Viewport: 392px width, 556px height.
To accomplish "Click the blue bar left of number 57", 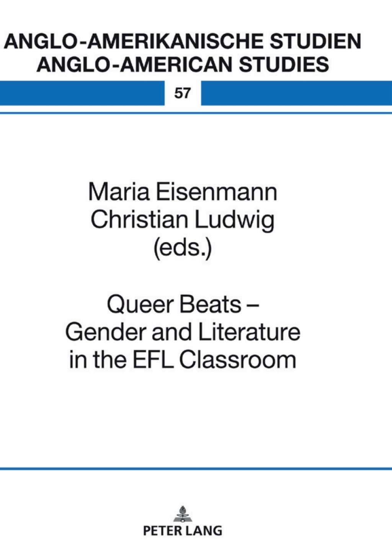I will pos(82,93).
